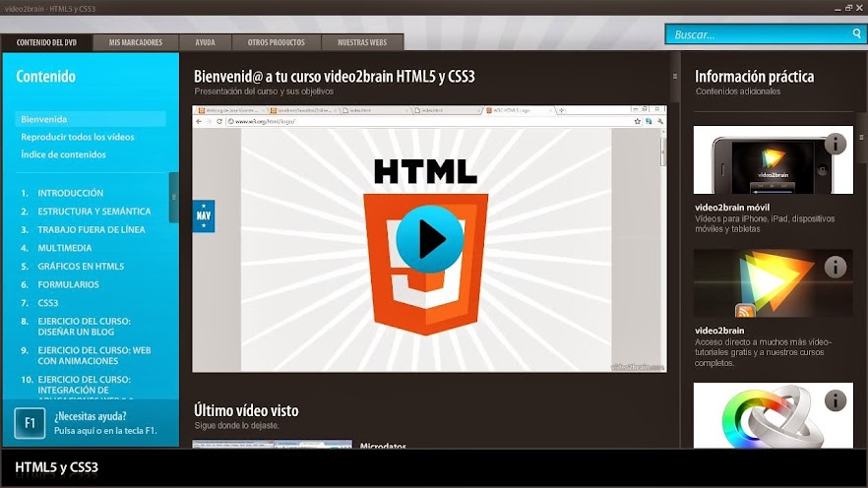
Task: Open the colorful rings thumbnail
Action: click(773, 415)
